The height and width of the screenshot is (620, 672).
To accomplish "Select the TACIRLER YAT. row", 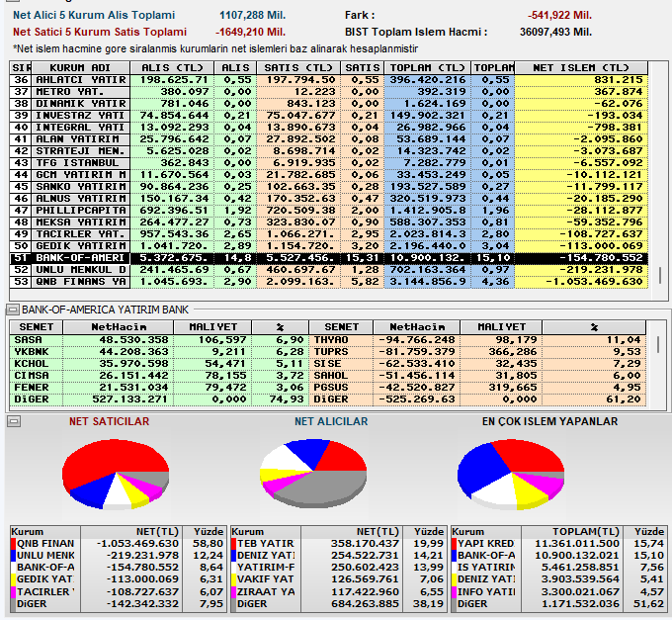I will [x=329, y=234].
